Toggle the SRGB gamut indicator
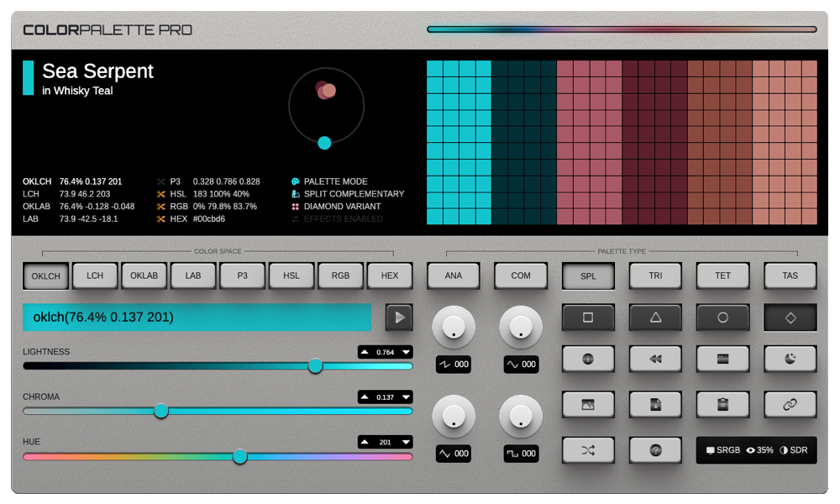The image size is (840, 504). [x=724, y=450]
